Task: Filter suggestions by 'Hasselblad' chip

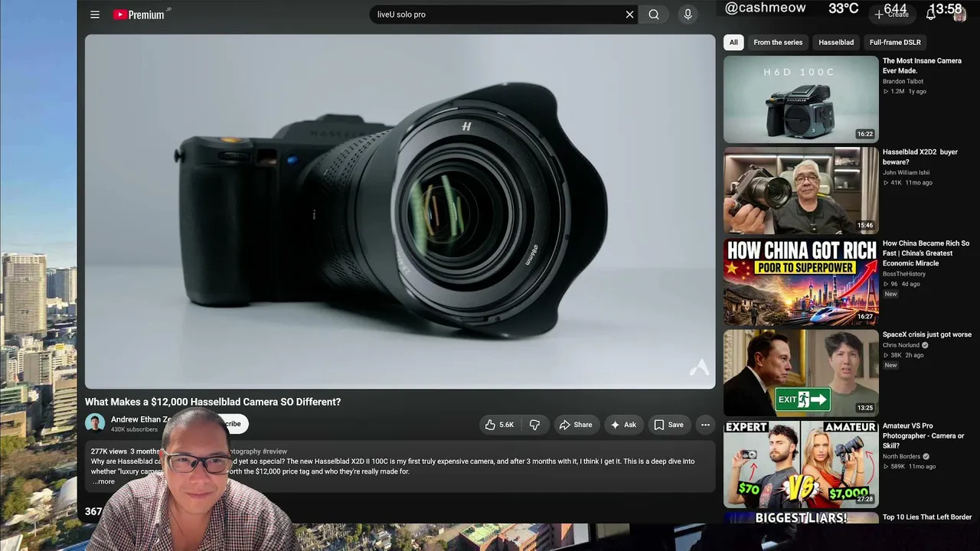Action: pos(836,42)
